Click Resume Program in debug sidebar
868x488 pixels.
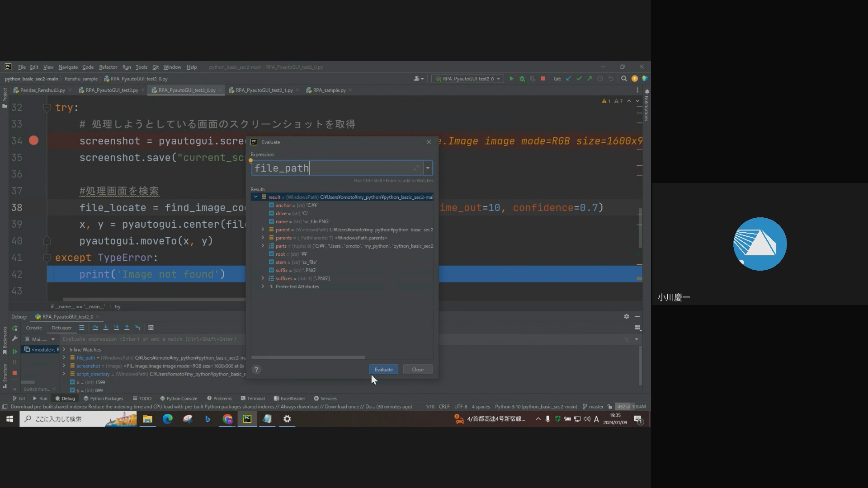coord(14,352)
